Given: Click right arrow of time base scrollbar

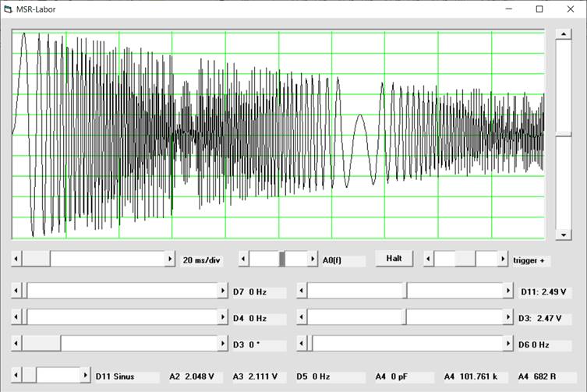Looking at the screenshot, I should pyautogui.click(x=170, y=259).
